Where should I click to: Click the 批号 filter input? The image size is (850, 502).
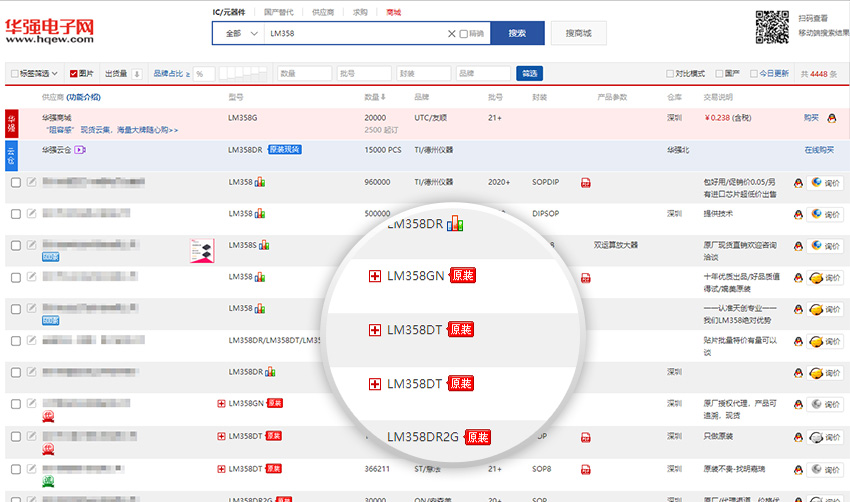[x=364, y=73]
